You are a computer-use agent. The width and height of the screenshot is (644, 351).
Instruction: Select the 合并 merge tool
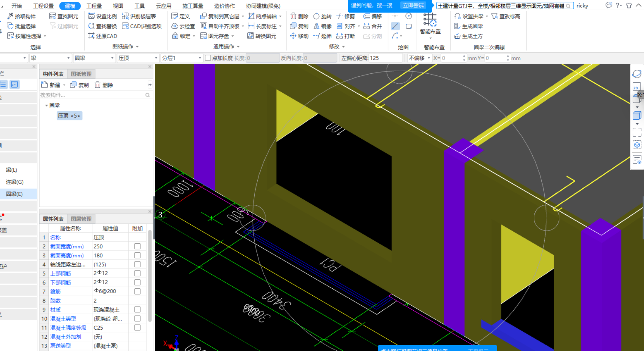(x=373, y=26)
